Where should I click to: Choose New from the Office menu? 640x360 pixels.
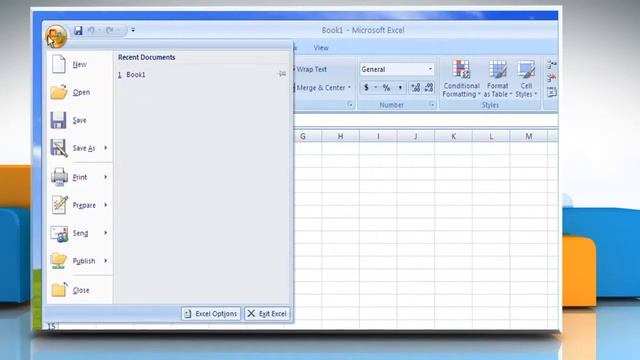click(80, 64)
